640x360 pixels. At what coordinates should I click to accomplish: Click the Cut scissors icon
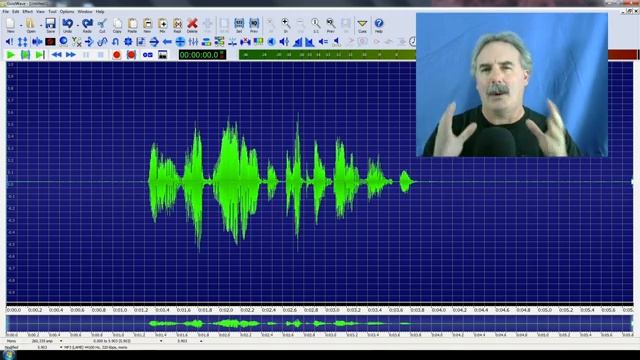pyautogui.click(x=102, y=24)
